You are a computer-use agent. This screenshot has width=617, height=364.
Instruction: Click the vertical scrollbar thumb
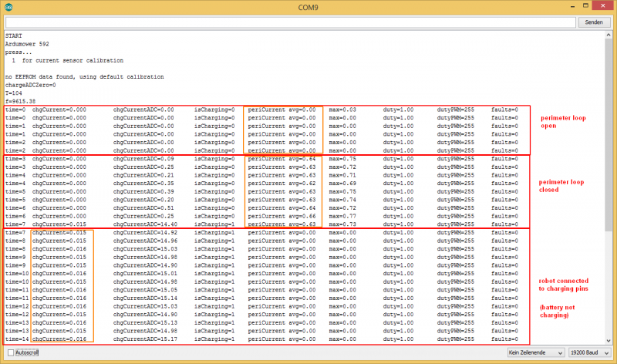609,136
